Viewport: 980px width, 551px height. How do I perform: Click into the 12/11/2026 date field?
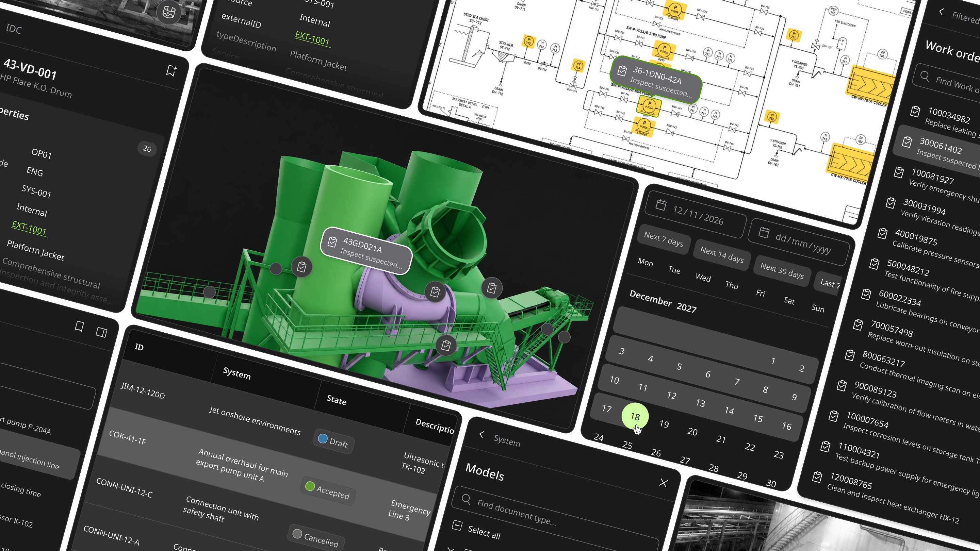point(696,215)
